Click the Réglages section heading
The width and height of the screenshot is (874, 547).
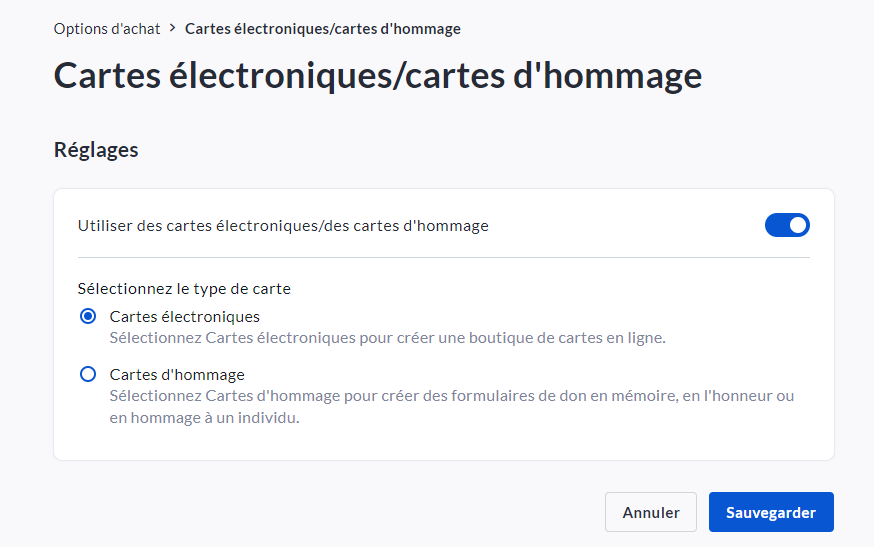(x=96, y=150)
